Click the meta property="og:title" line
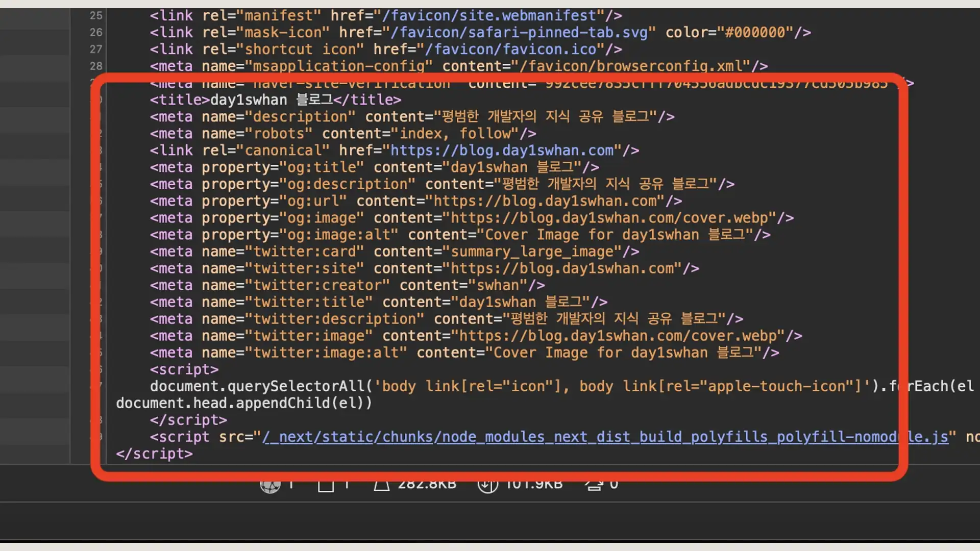 coord(375,167)
